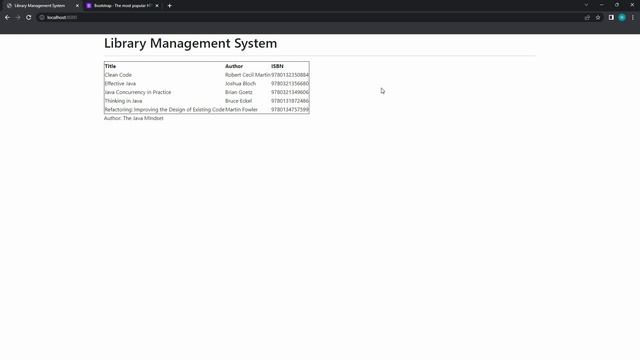
Task: Close the Library Management System tab
Action: point(77,6)
